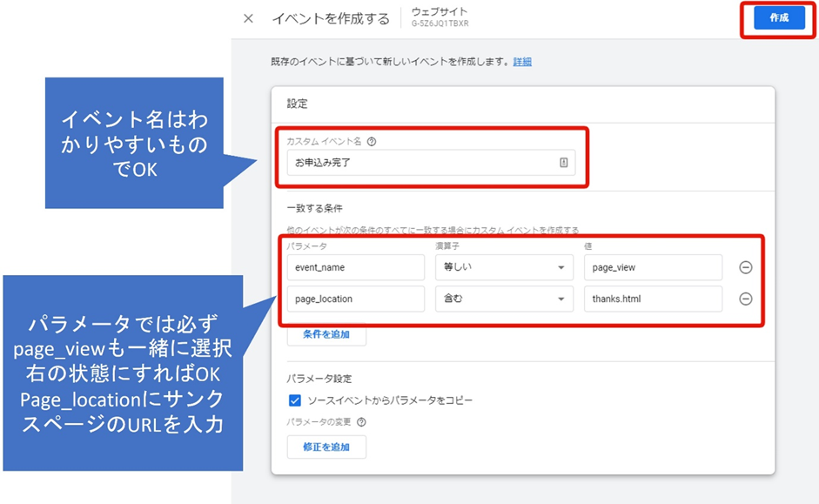The width and height of the screenshot is (819, 504).
Task: Click the 一致する条件 heading
Action: (x=314, y=208)
